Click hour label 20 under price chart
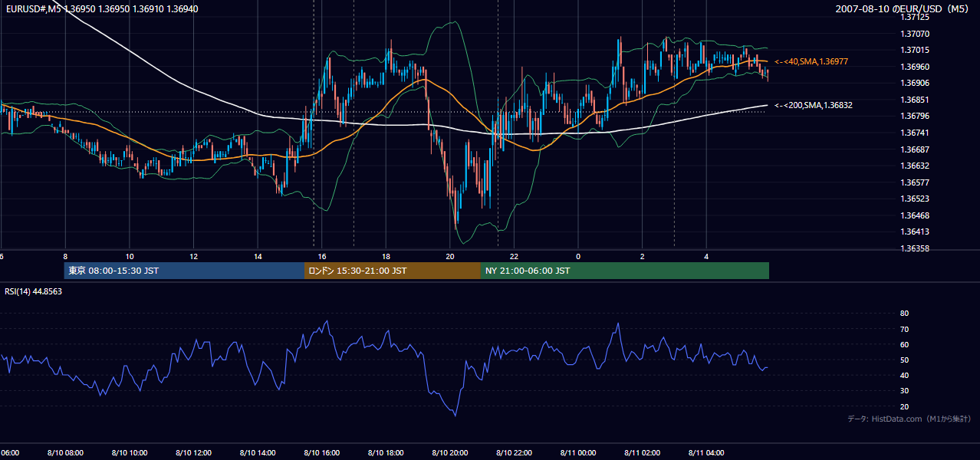 click(x=450, y=256)
